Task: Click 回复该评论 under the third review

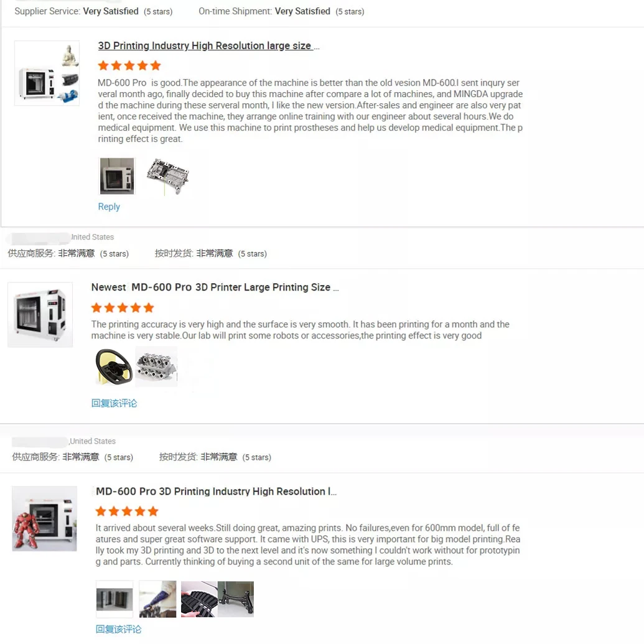Action: click(119, 629)
